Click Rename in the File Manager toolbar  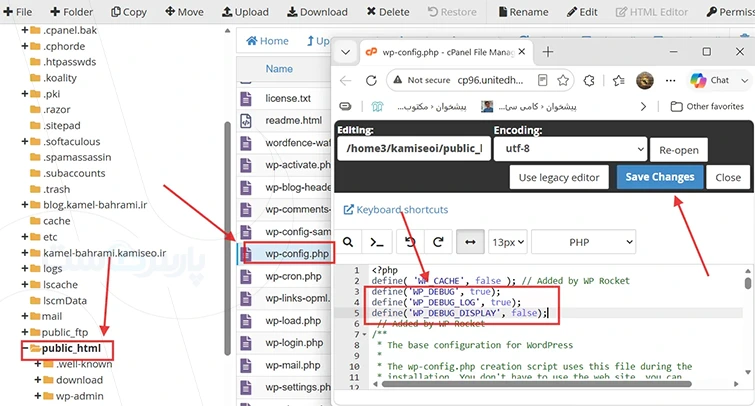523,12
